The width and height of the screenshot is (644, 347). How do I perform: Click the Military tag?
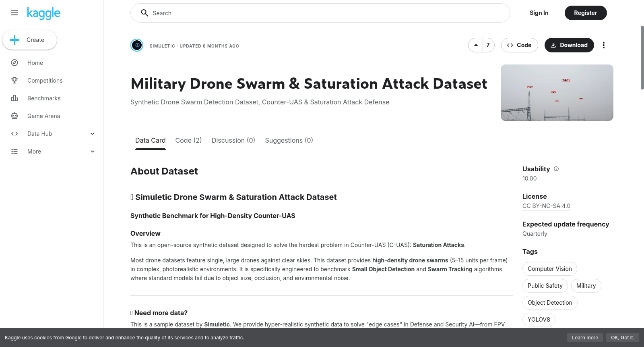pos(586,286)
